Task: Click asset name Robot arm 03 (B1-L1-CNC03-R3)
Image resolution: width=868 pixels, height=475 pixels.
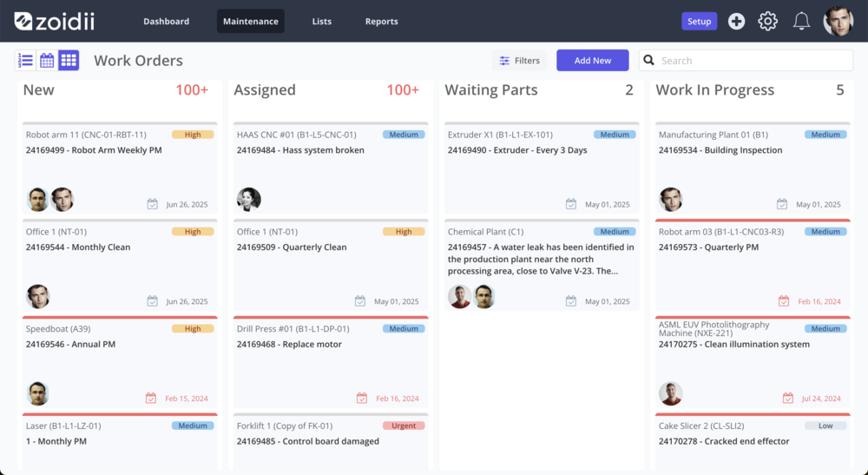Action: 721,231
